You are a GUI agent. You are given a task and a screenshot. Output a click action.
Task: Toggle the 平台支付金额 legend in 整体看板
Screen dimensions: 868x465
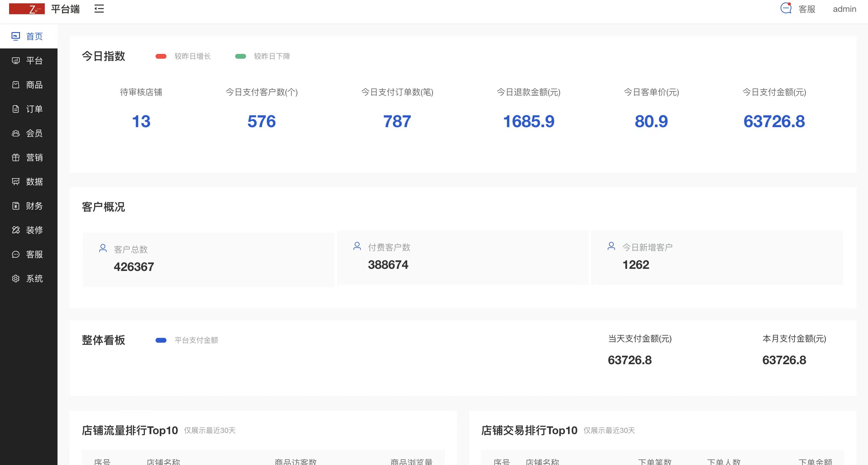coord(161,340)
